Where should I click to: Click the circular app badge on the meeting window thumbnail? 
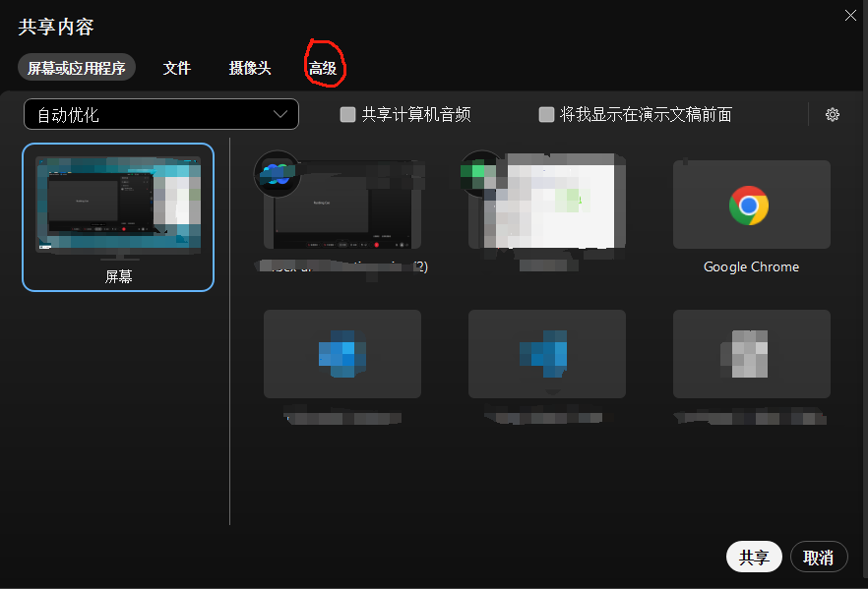[x=277, y=173]
